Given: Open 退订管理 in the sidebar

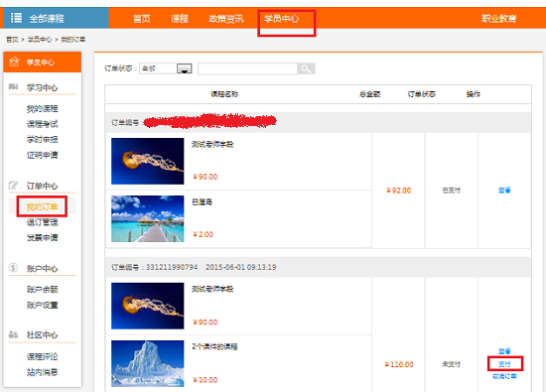Looking at the screenshot, I should tap(42, 222).
